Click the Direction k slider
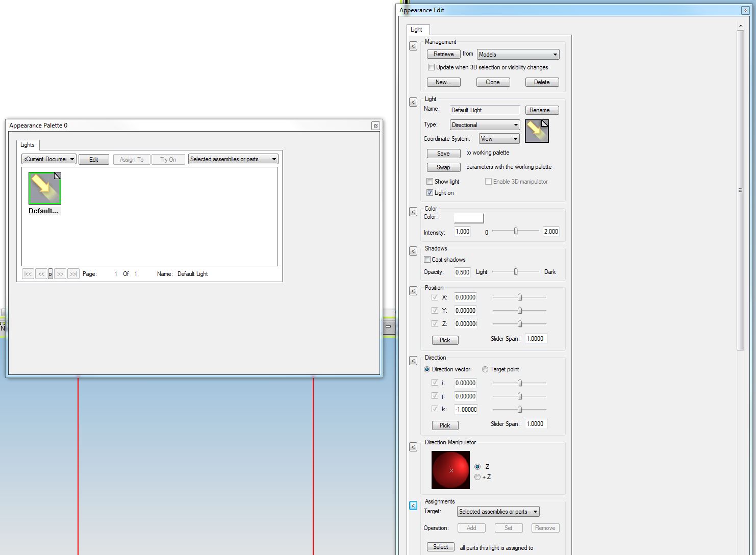756x555 pixels. click(519, 409)
